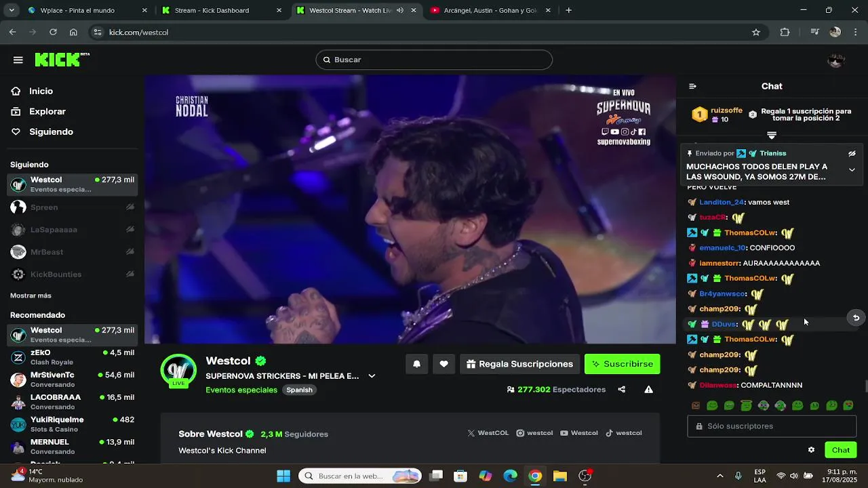Report the stream with warning triangle icon
The height and width of the screenshot is (488, 868).
(649, 389)
